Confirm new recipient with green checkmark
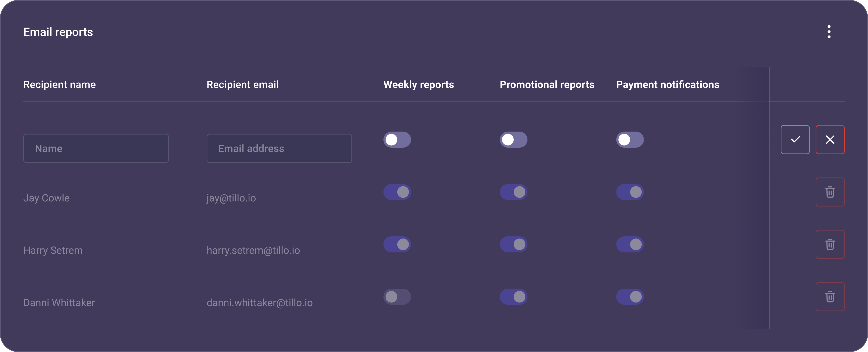The height and width of the screenshot is (352, 868). point(795,139)
